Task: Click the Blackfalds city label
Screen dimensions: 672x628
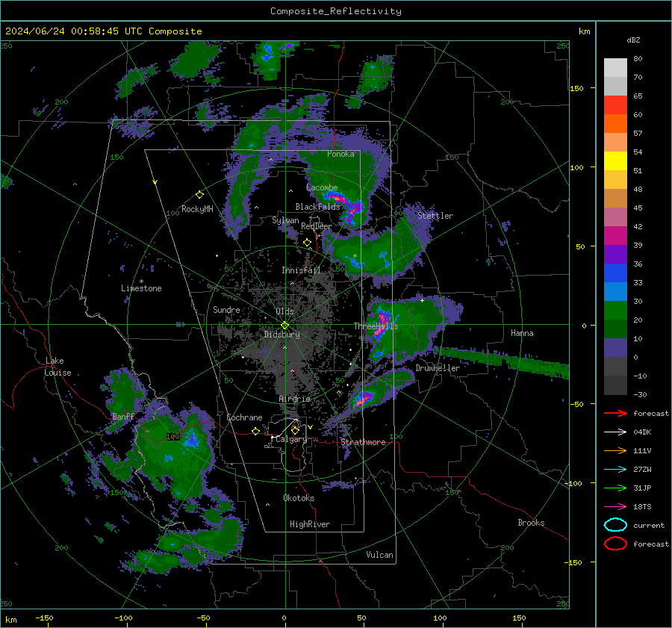Action: coord(317,207)
